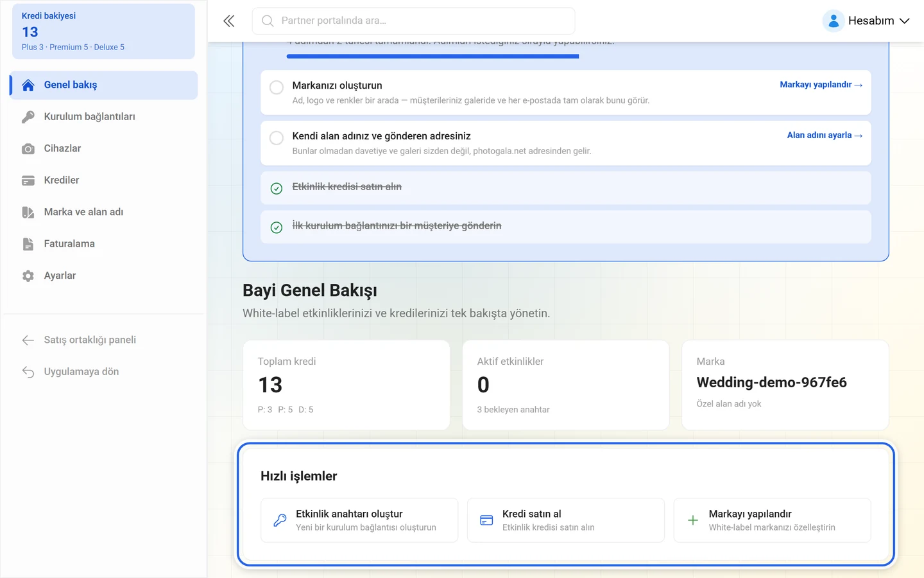The image size is (924, 578).
Task: Click the Wedding-demo-967fe6 brand name
Action: click(772, 383)
